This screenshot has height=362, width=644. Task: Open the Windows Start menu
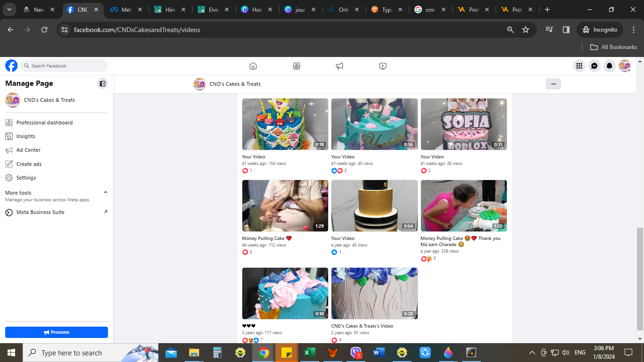pyautogui.click(x=11, y=353)
